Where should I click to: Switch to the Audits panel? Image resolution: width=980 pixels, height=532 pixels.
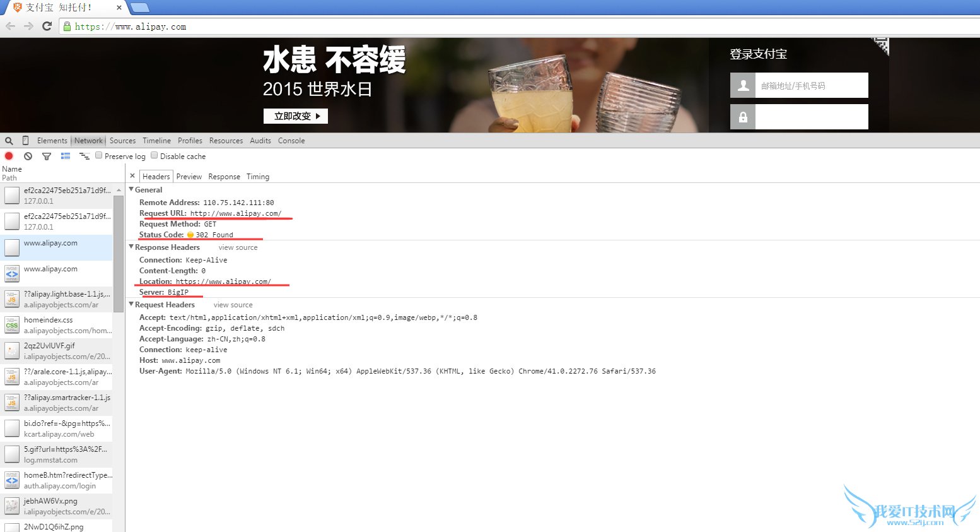tap(260, 141)
